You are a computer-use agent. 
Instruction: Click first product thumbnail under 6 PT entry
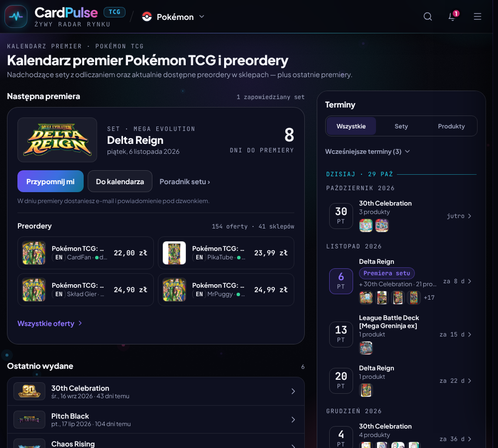point(366,298)
